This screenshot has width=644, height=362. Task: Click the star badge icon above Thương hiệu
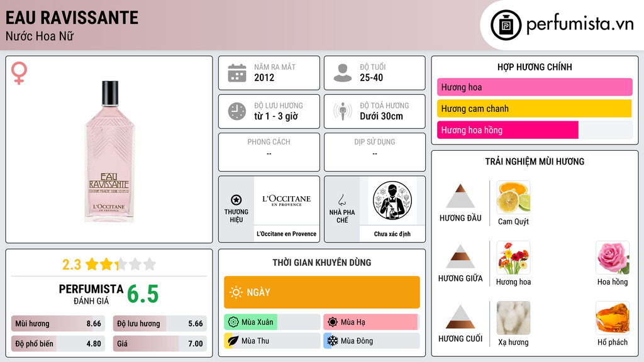click(x=236, y=200)
